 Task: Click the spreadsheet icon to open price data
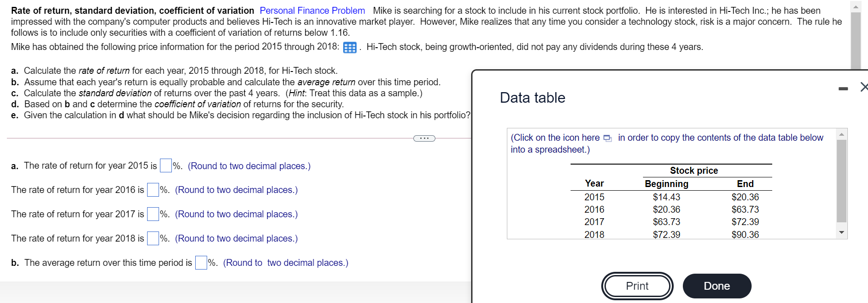(350, 47)
